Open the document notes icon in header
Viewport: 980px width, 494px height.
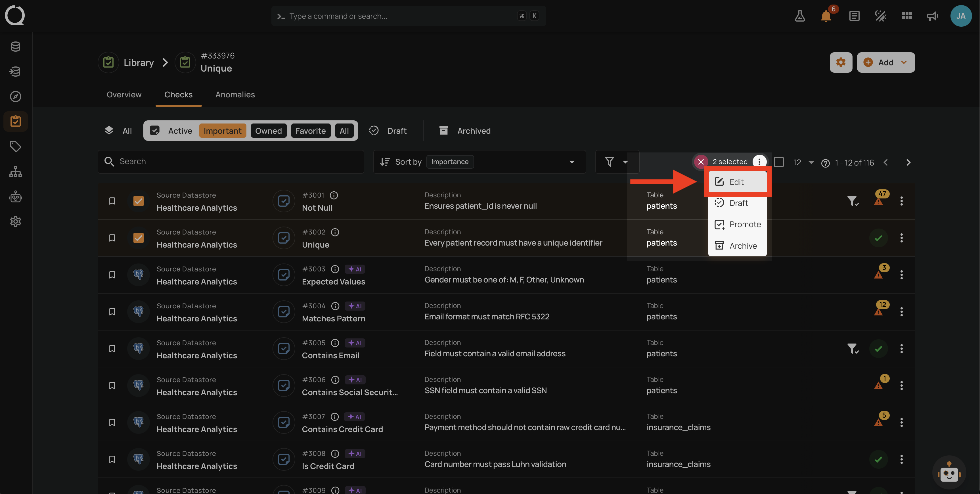pos(854,16)
